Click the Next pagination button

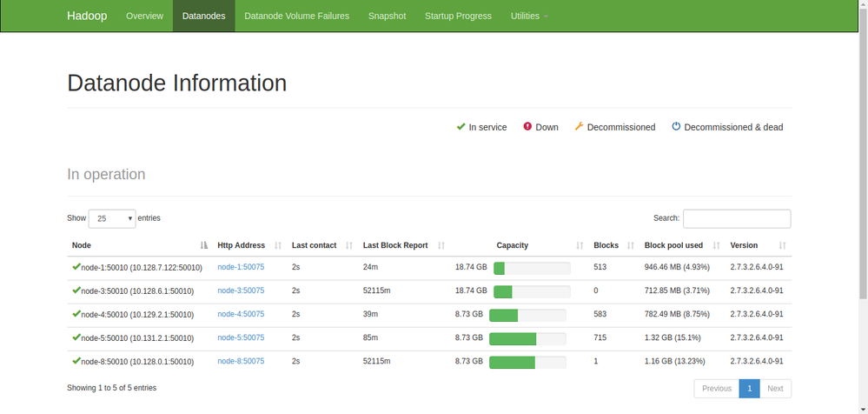tap(775, 389)
